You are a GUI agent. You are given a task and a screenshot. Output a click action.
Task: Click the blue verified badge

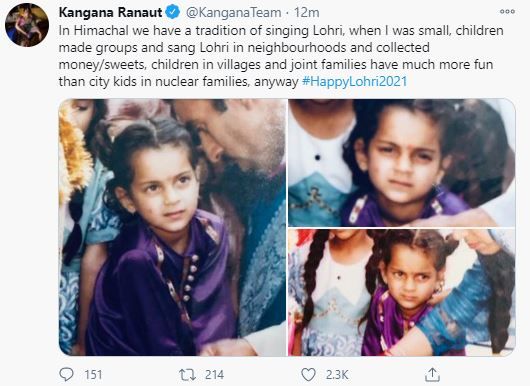click(x=172, y=13)
